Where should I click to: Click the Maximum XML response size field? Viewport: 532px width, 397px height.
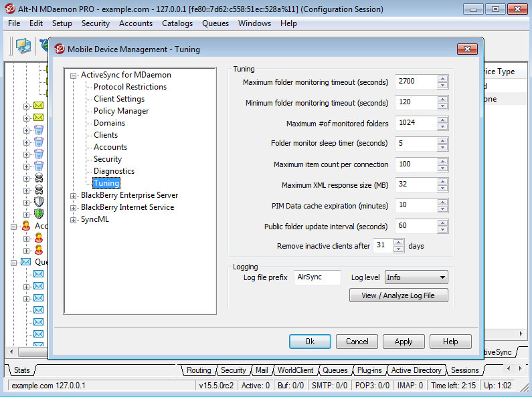pos(416,185)
